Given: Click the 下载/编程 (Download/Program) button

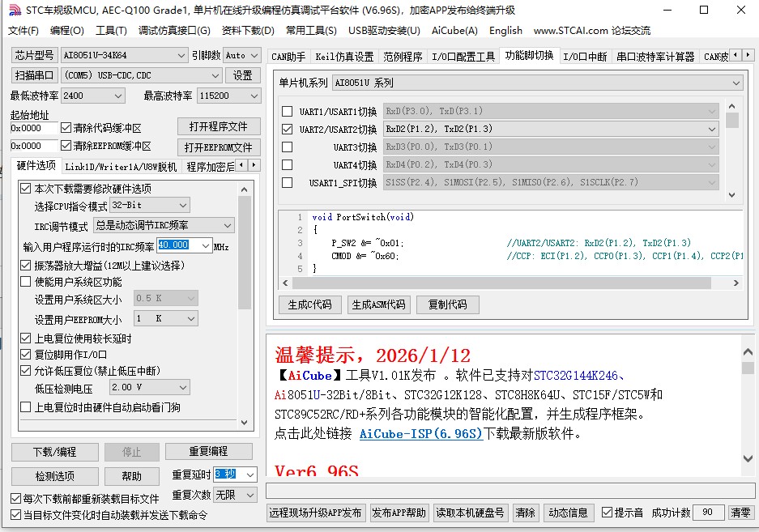Looking at the screenshot, I should click(54, 451).
